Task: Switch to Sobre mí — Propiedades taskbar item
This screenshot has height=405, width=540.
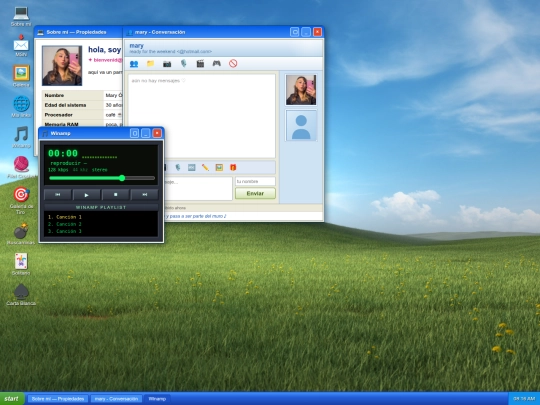Action: coord(58,399)
